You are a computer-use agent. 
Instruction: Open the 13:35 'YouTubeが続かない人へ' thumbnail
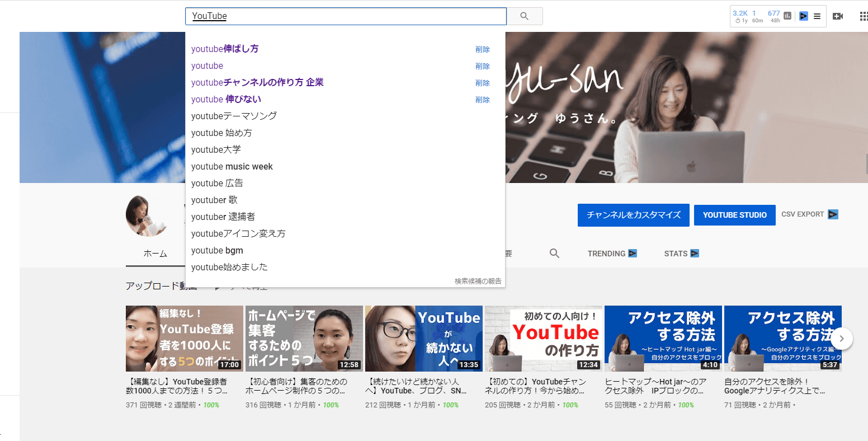tap(424, 339)
